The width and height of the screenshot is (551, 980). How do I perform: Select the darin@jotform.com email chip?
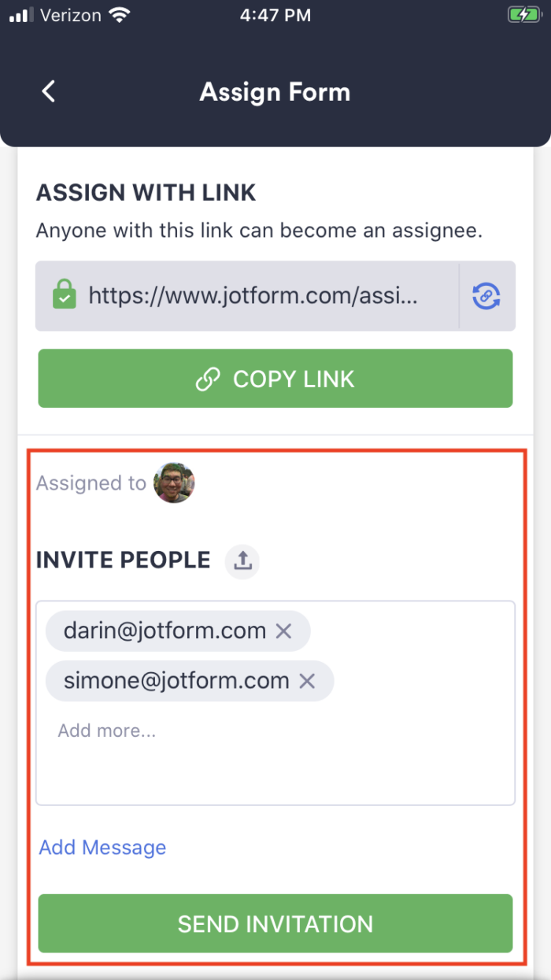tap(178, 631)
